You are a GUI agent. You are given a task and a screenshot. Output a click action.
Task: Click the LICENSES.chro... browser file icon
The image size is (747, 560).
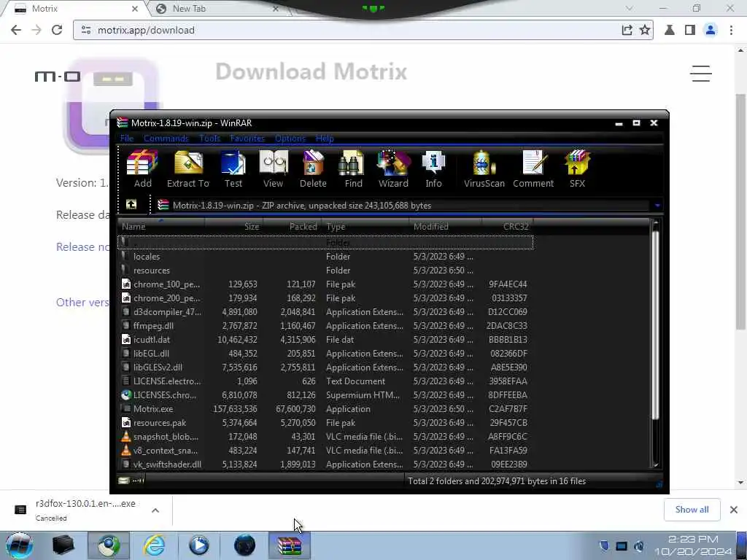[125, 394]
